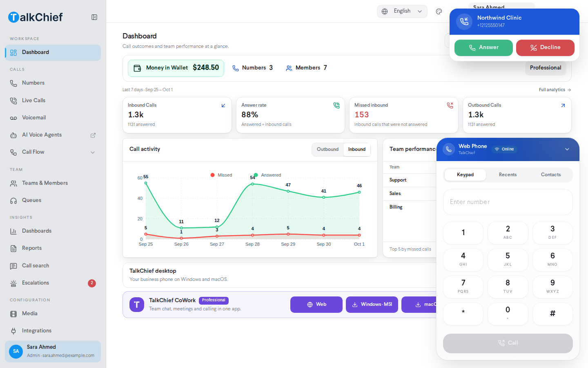Click the Teams & Members icon
Image resolution: width=588 pixels, height=368 pixels.
tap(13, 183)
